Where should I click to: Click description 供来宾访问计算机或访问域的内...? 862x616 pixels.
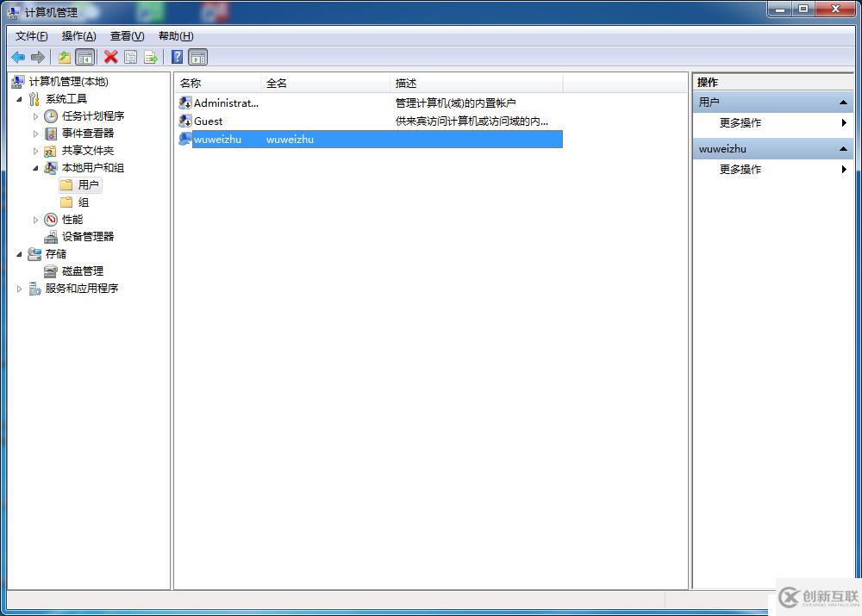472,121
